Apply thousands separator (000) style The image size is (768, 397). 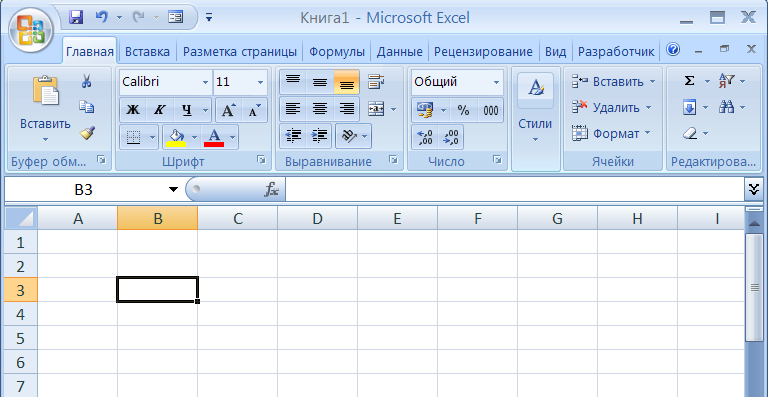[x=490, y=110]
